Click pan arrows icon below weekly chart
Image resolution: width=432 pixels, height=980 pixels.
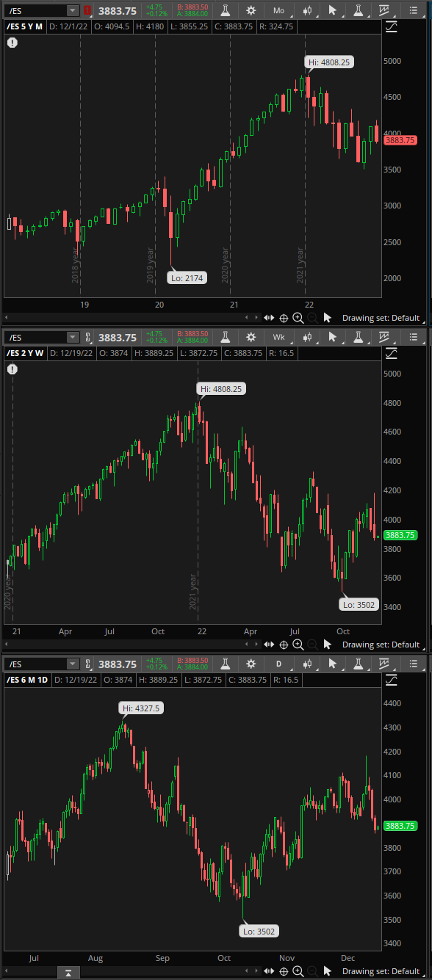[269, 645]
